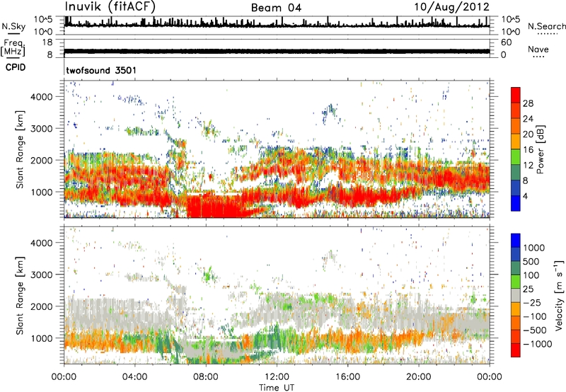The width and height of the screenshot is (566, 392).
Task: Click the black frequency band in the Freq. panel
Action: 277,51
